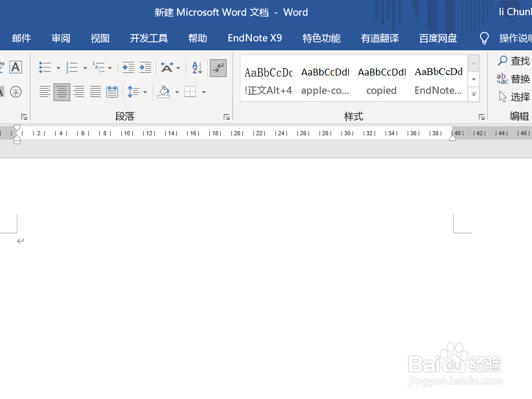This screenshot has height=399, width=532.
Task: Open font group dialog launcher
Action: pyautogui.click(x=24, y=117)
